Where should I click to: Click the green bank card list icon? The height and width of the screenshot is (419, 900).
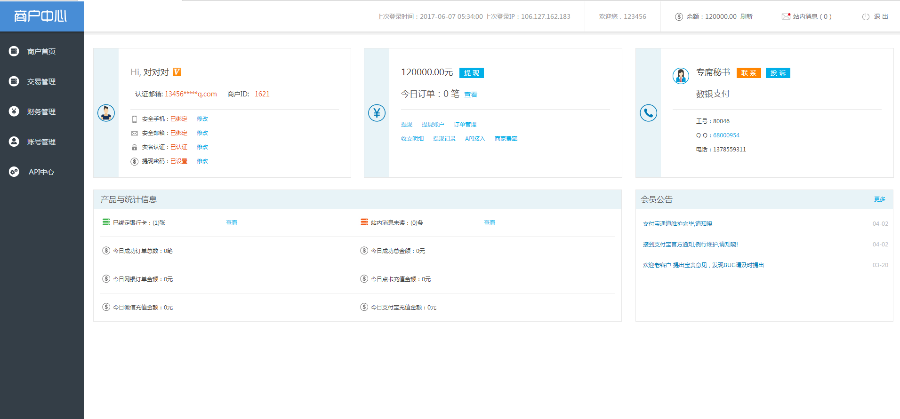click(x=106, y=222)
